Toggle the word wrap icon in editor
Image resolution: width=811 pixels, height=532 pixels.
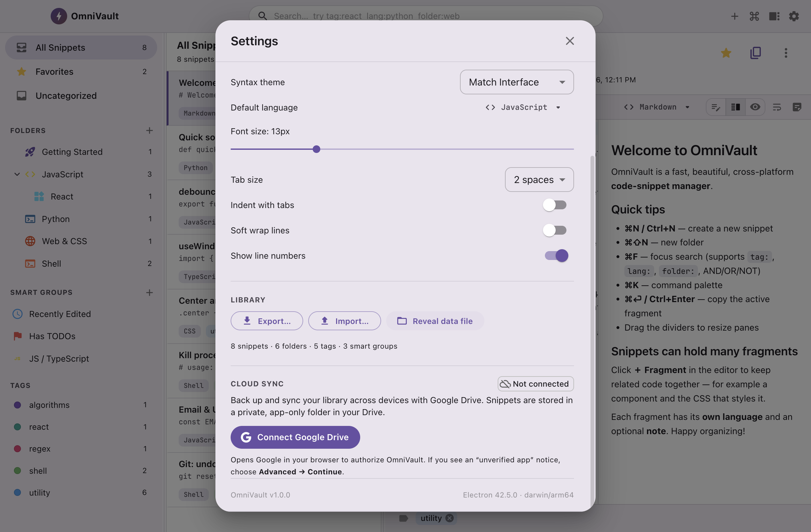tap(776, 107)
